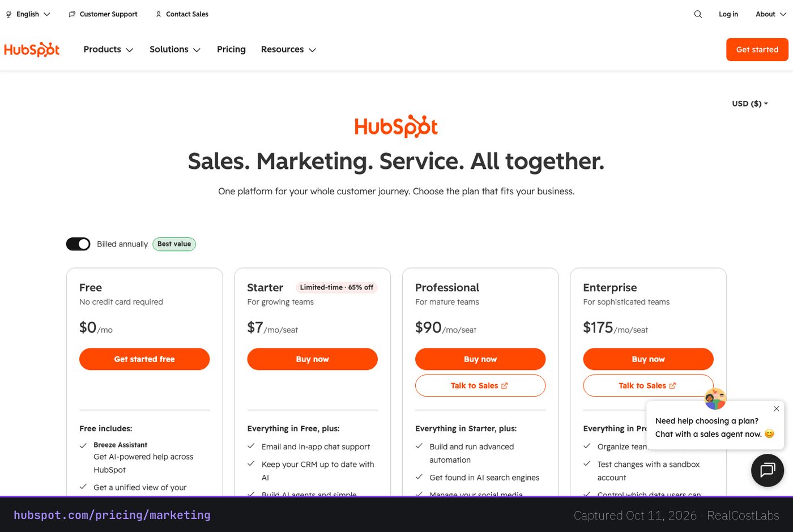The height and width of the screenshot is (532, 793).
Task: Close the sales agent chat popup
Action: coord(777,408)
